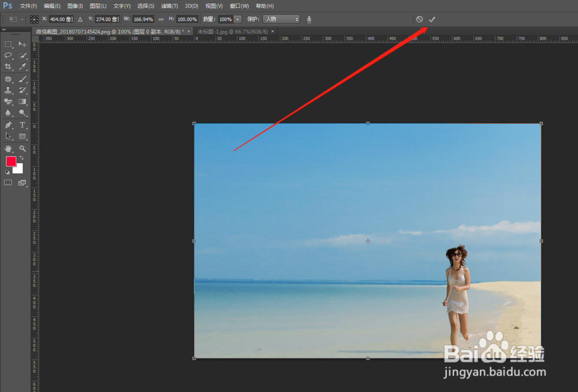This screenshot has height=392, width=578.
Task: Select the Path Selection tool
Action: (8, 137)
